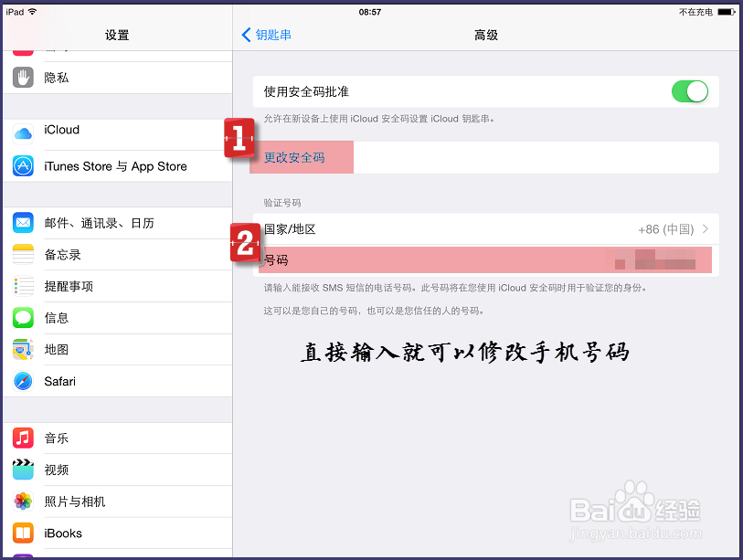Screen dimensions: 743x560
Task: Tap 更改安全码 link
Action: [x=294, y=158]
